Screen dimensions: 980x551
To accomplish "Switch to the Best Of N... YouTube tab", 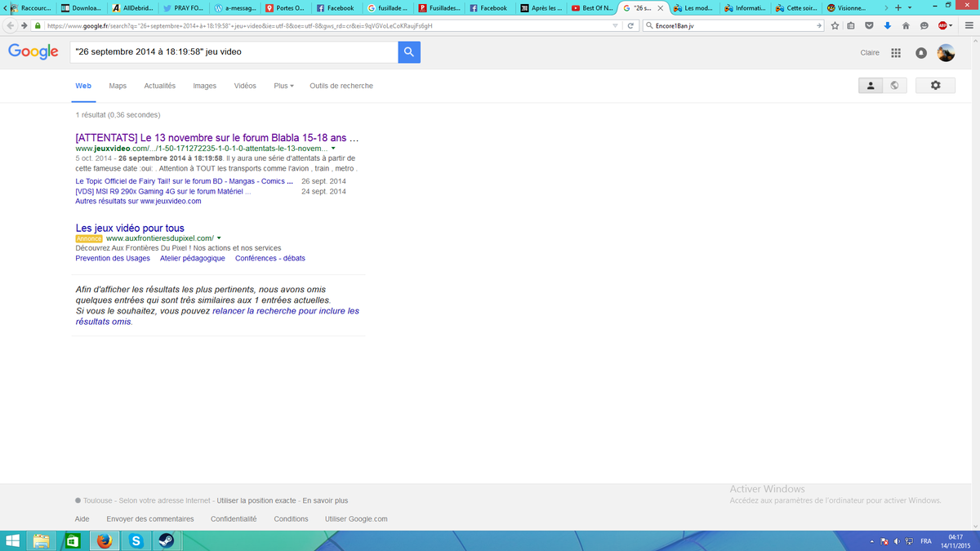I will (592, 8).
